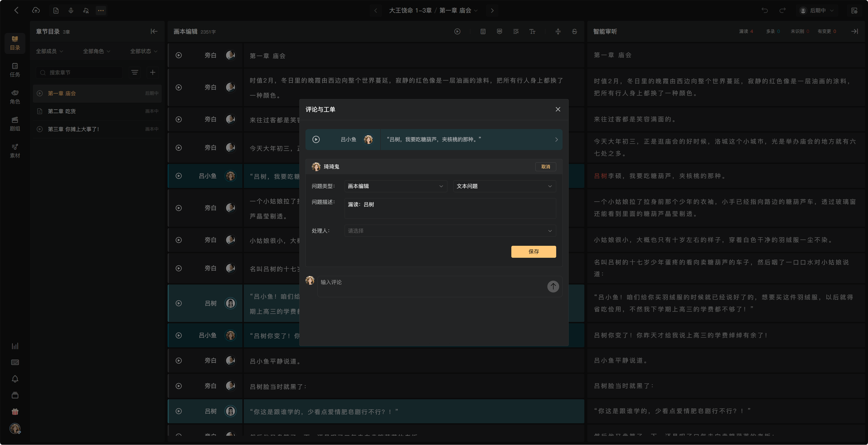Open the 角色 sidebar panel
Viewport: 868px width, 445px height.
click(15, 97)
